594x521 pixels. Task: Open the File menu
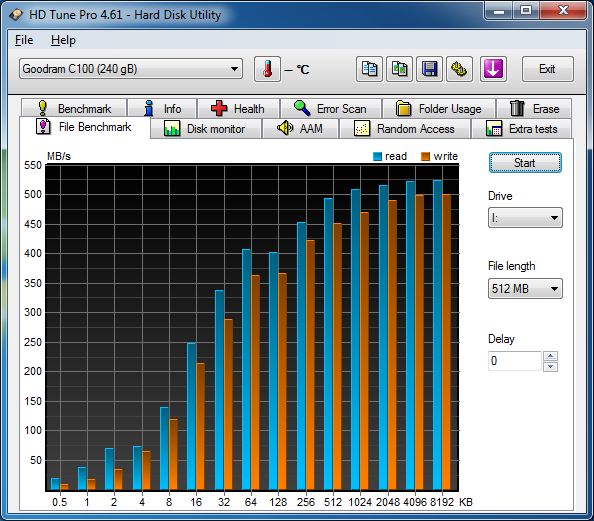[x=24, y=40]
